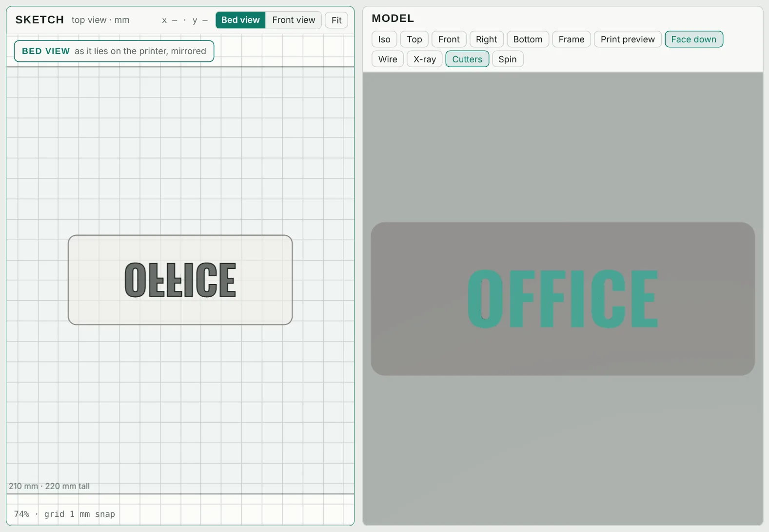Choose the Frame view button
769x532 pixels.
click(x=572, y=39)
